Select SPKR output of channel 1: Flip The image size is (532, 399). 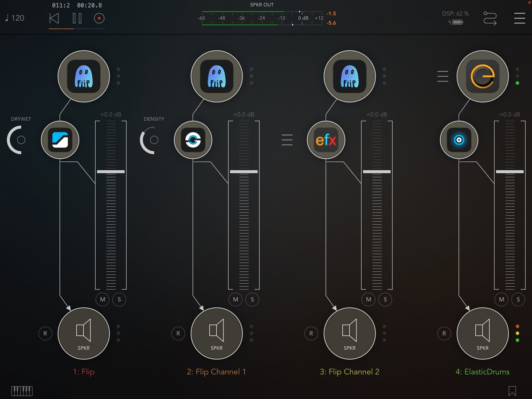coord(84,333)
